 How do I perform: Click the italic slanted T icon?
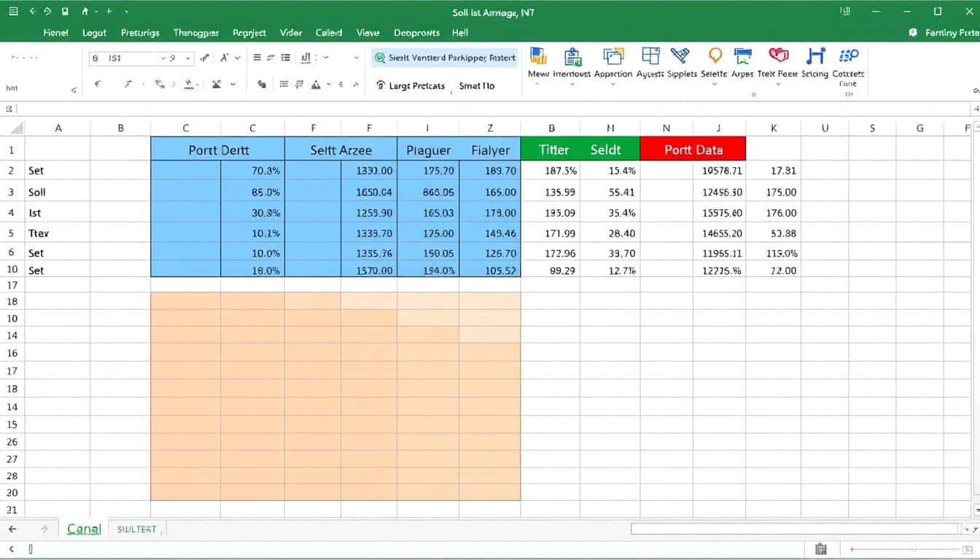tap(128, 85)
